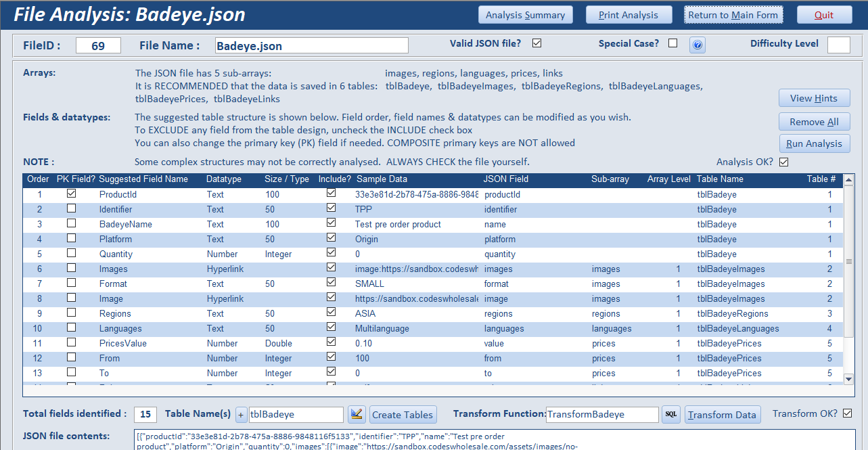Click the Total fields identified box

click(145, 415)
